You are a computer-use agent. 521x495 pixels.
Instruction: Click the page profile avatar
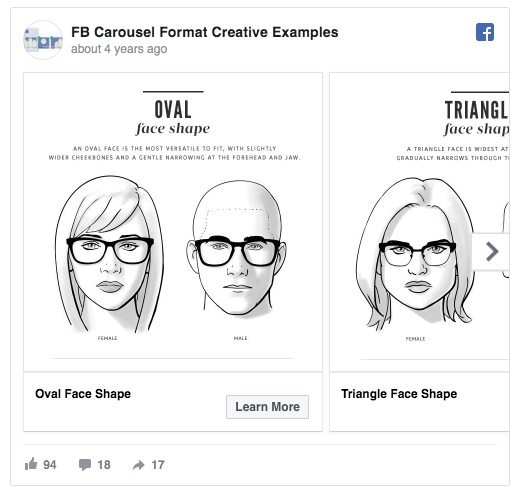[x=43, y=40]
